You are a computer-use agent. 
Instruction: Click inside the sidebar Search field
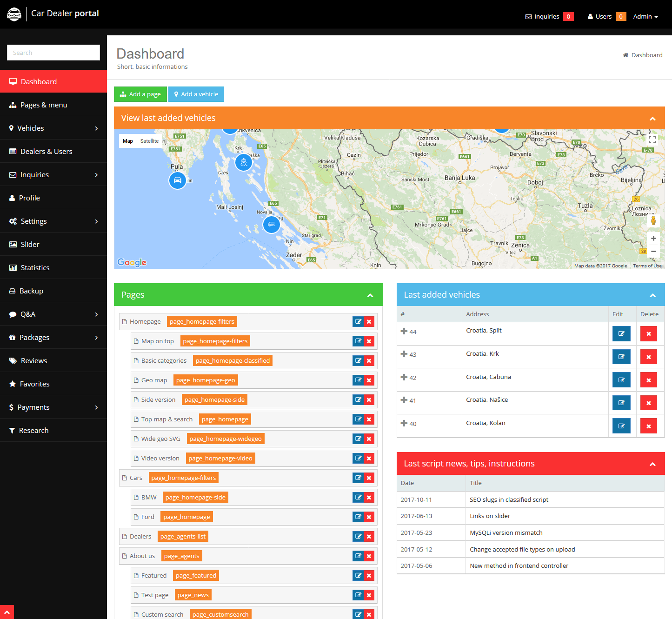pos(53,53)
